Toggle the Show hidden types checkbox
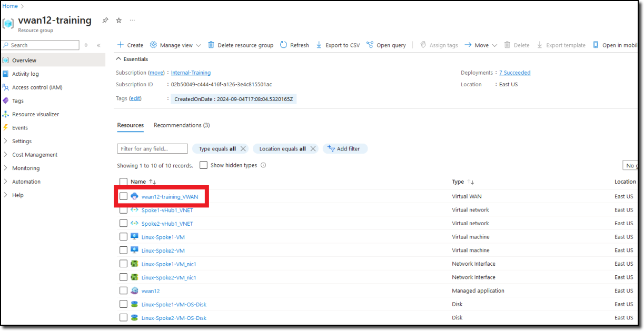 203,165
